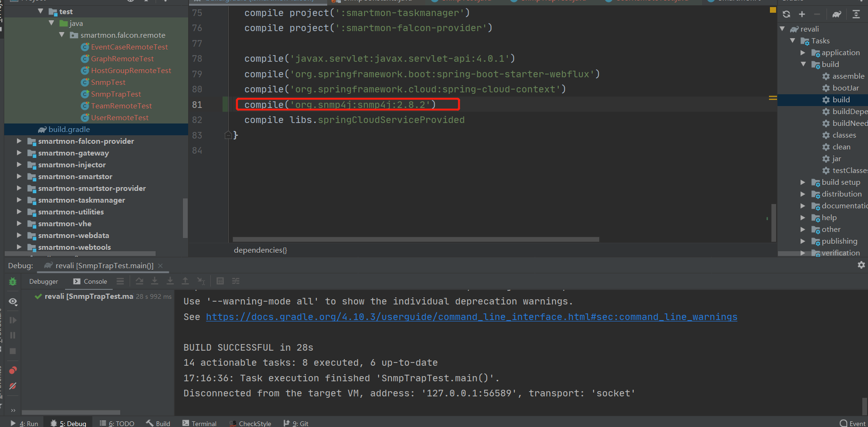Open the Gradle command line warnings link
The width and height of the screenshot is (868, 427).
[x=471, y=317]
